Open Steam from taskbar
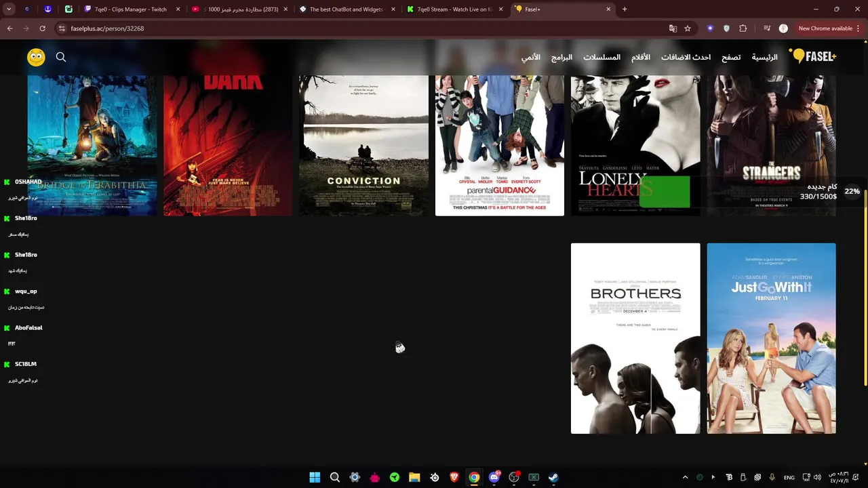 pos(553,477)
